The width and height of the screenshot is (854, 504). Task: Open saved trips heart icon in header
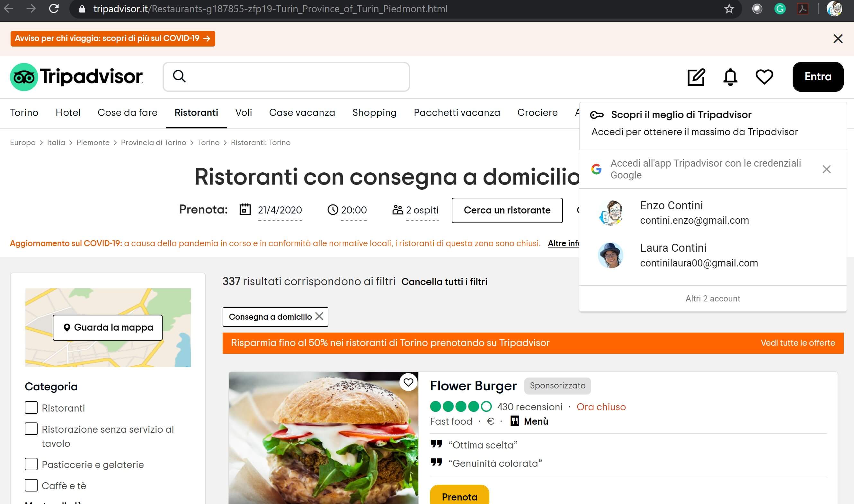click(764, 77)
